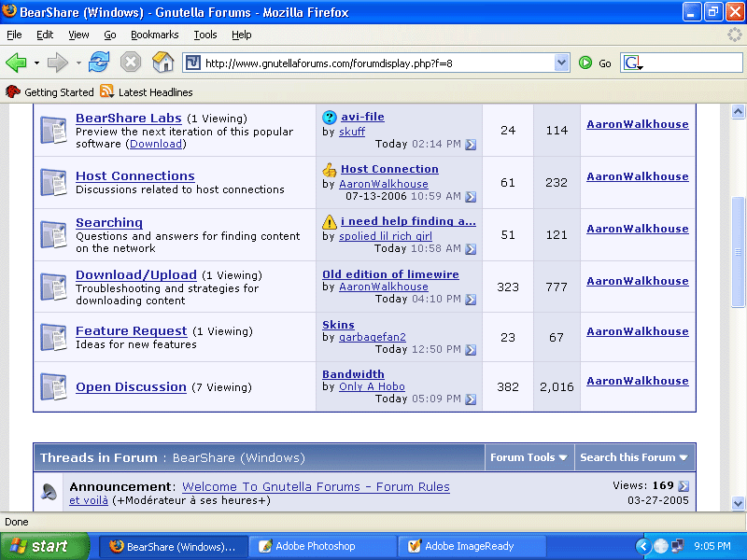747x560 pixels.
Task: Switch to Adobe Photoshop in taskbar
Action: click(322, 546)
